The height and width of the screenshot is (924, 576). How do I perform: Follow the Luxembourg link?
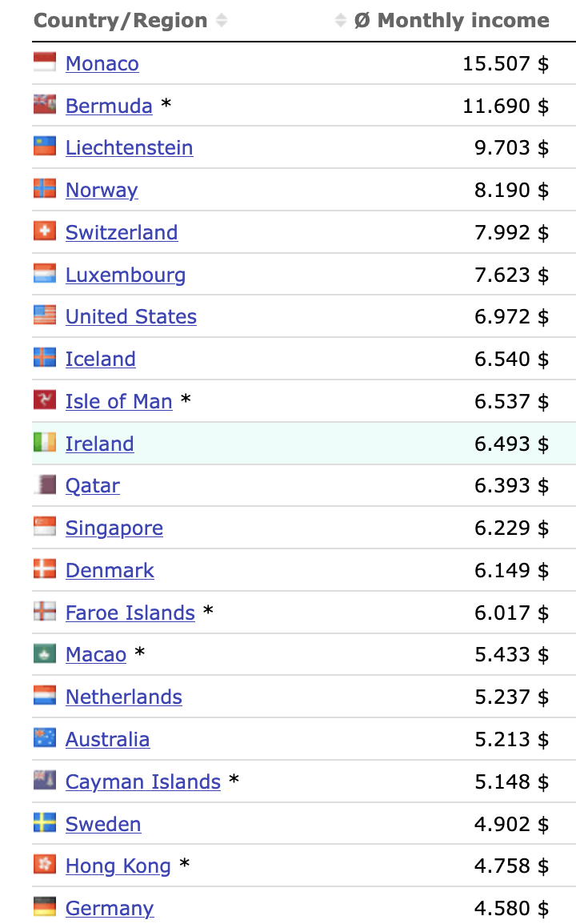[x=126, y=275]
